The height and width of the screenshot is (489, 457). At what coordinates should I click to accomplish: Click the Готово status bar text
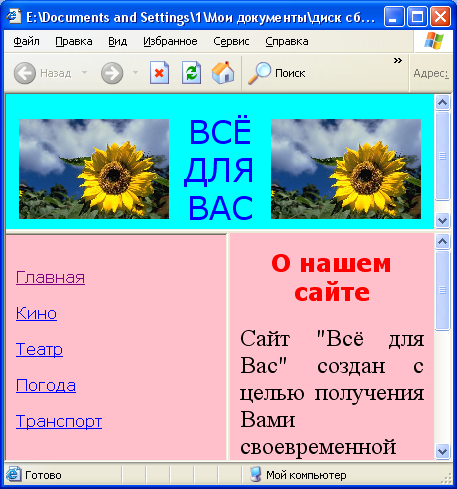pos(43,475)
